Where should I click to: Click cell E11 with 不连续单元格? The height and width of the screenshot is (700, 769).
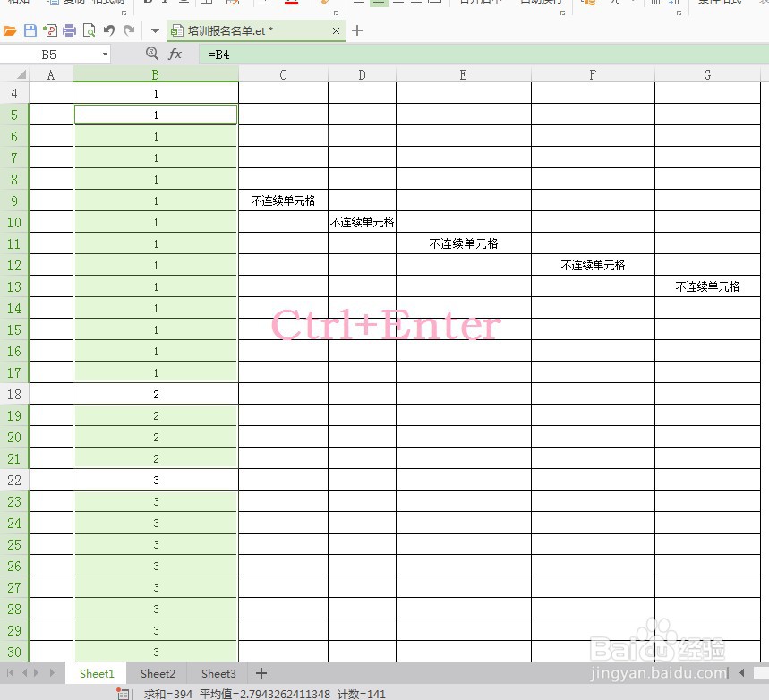pyautogui.click(x=464, y=243)
